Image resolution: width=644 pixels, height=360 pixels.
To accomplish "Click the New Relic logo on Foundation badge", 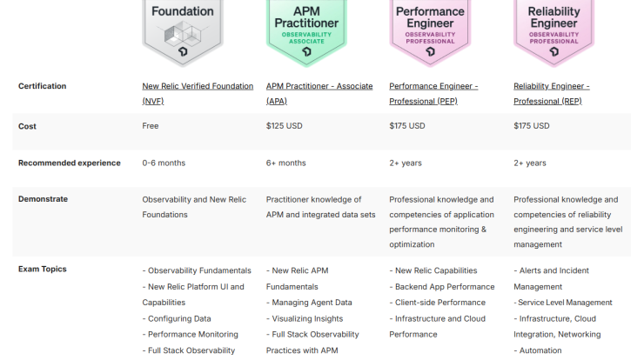I will point(183,51).
